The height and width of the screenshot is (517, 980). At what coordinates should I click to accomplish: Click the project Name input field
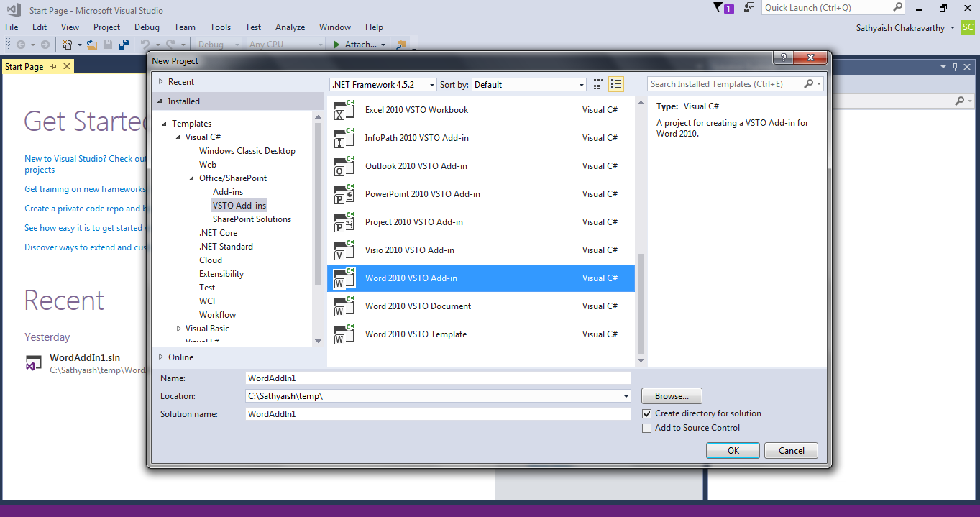(438, 378)
